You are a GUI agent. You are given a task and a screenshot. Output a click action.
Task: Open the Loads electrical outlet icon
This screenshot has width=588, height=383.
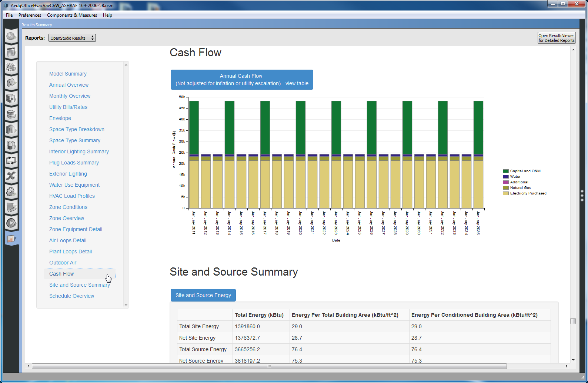pyautogui.click(x=11, y=83)
